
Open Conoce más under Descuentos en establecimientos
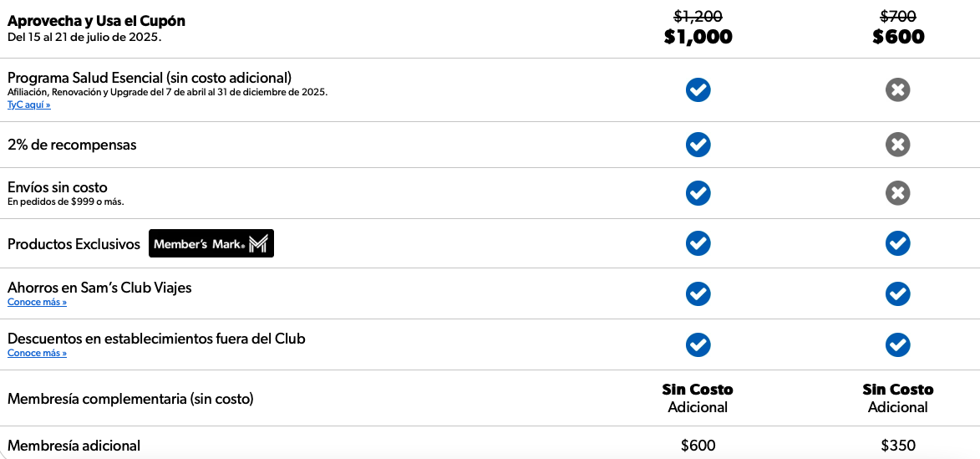(x=37, y=354)
